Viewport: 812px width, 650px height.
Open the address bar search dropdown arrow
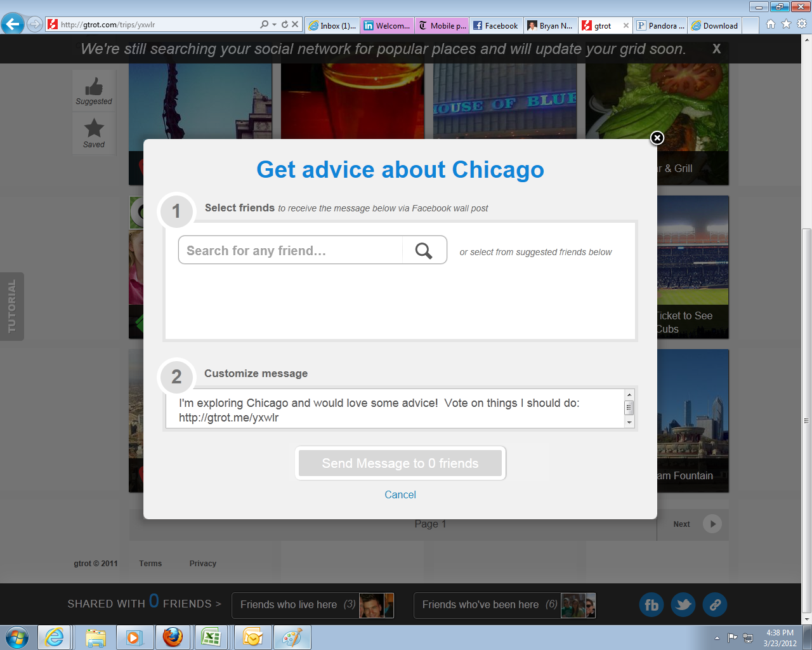(274, 25)
